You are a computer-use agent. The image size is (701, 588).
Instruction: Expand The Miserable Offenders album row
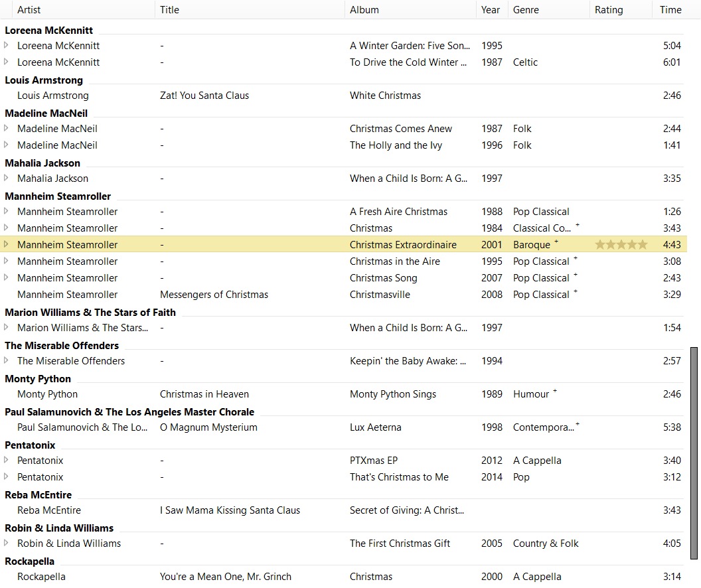click(7, 360)
